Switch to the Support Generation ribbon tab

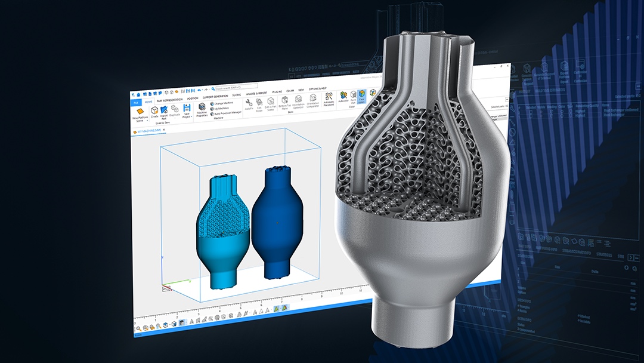click(x=215, y=97)
